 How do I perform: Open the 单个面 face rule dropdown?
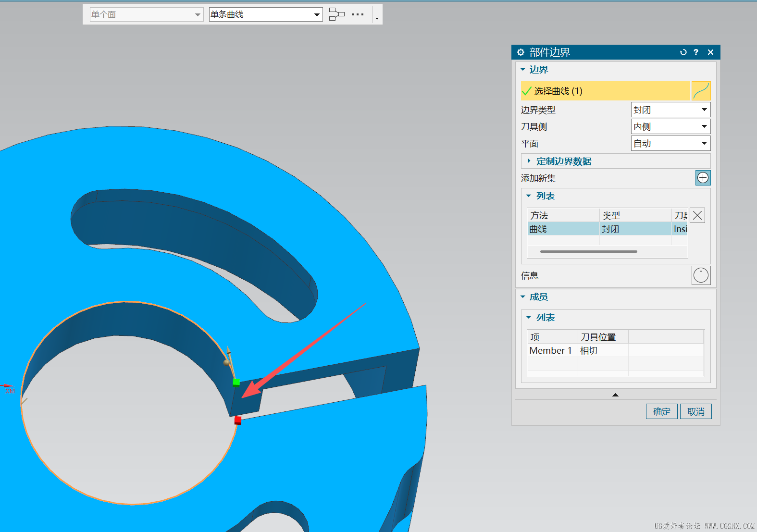point(146,14)
